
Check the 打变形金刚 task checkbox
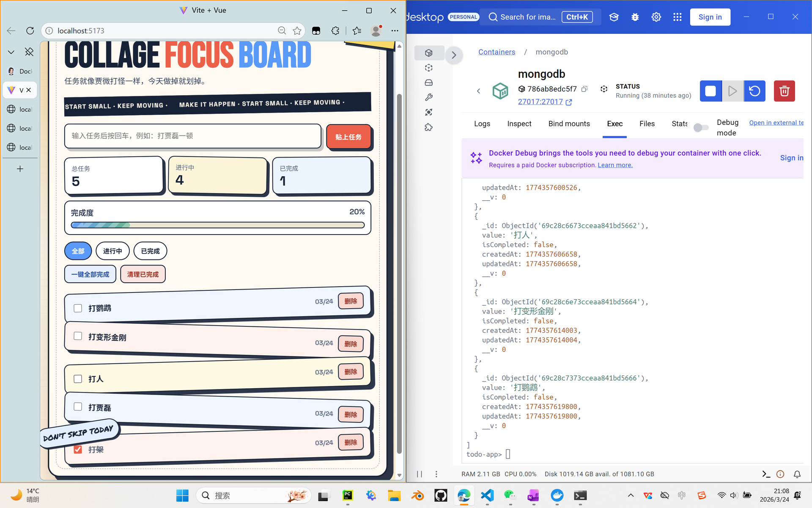coord(78,336)
